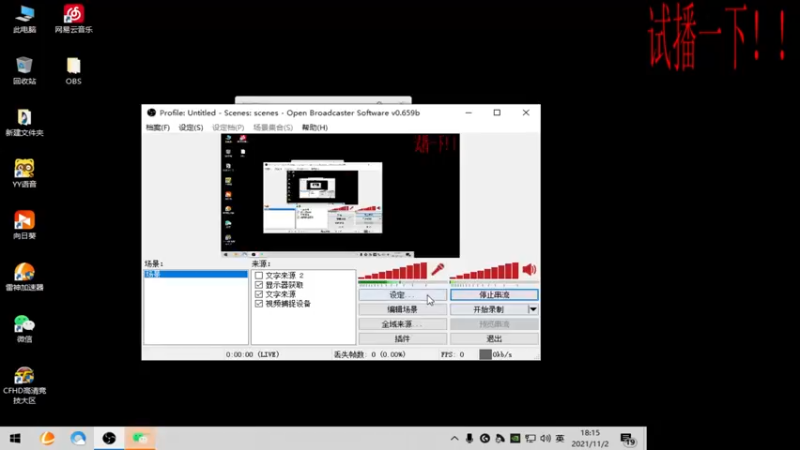Click the 0kb/s bitrate status text
Image resolution: width=800 pixels, height=450 pixels.
(502, 354)
